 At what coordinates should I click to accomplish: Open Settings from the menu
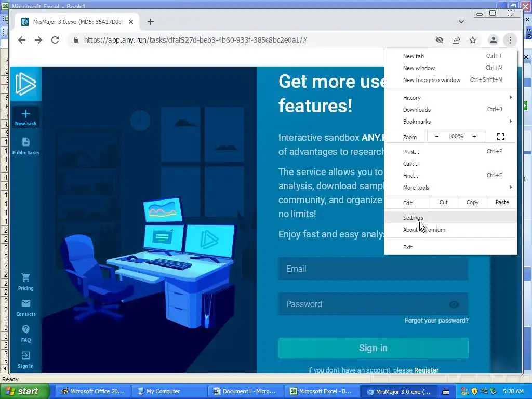click(x=450, y=218)
